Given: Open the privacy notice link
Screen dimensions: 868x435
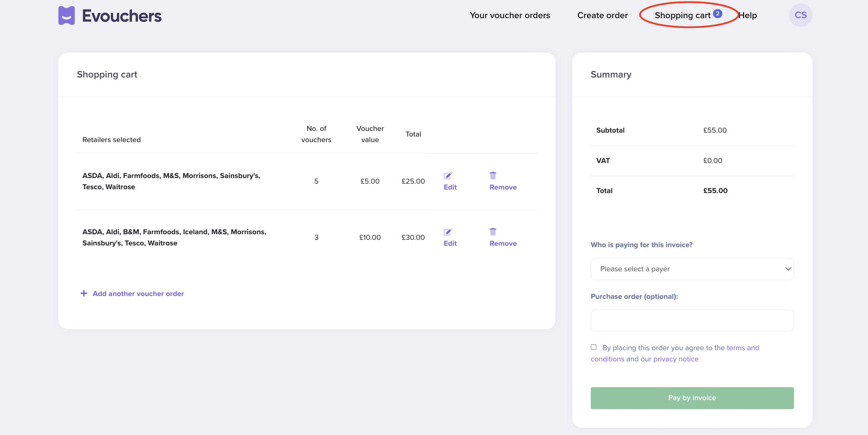Looking at the screenshot, I should point(676,359).
